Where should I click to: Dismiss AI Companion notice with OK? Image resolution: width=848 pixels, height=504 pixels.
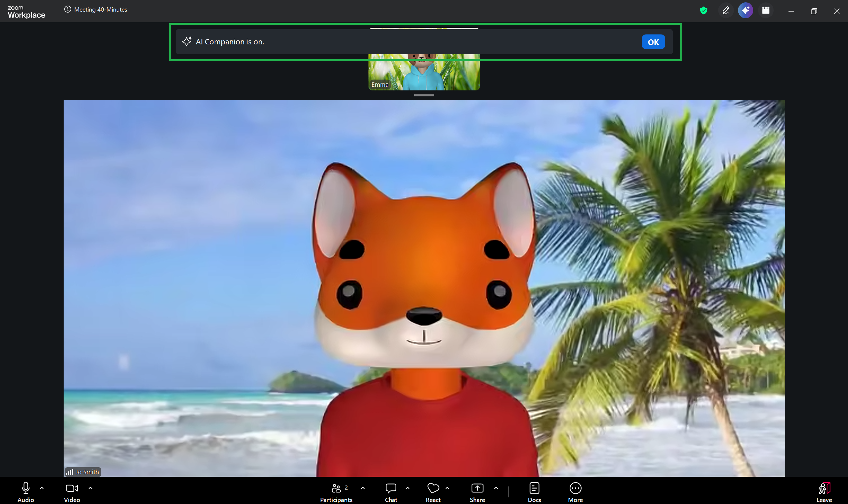pyautogui.click(x=653, y=42)
